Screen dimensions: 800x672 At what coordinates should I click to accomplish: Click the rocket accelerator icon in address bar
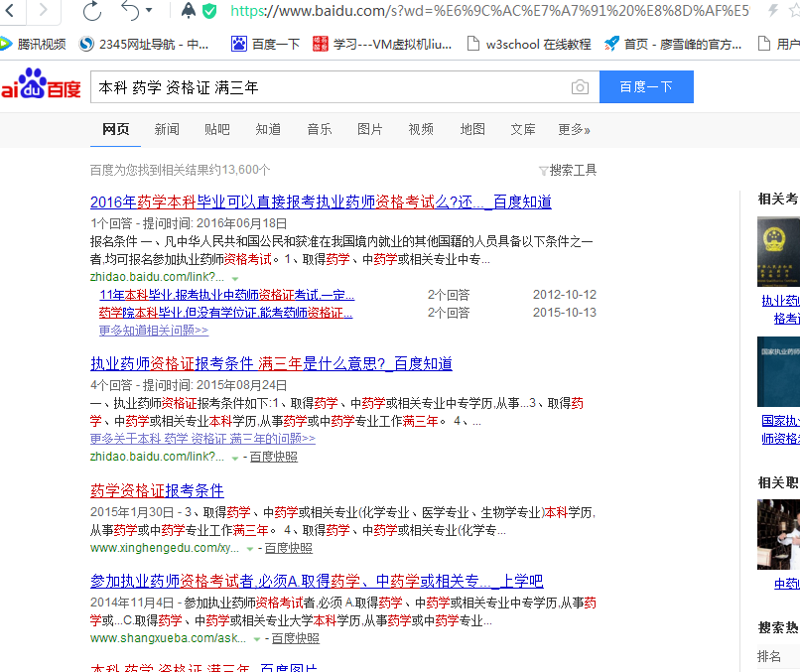tap(189, 10)
